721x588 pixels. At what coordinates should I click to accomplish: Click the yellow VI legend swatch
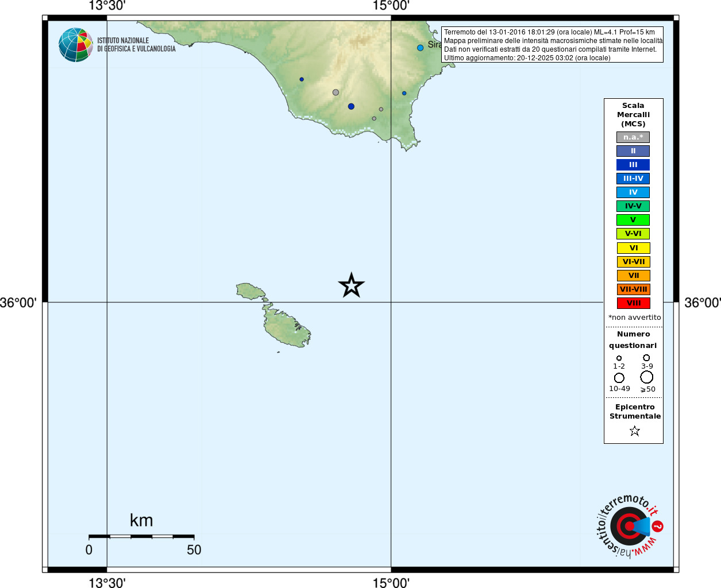point(634,248)
